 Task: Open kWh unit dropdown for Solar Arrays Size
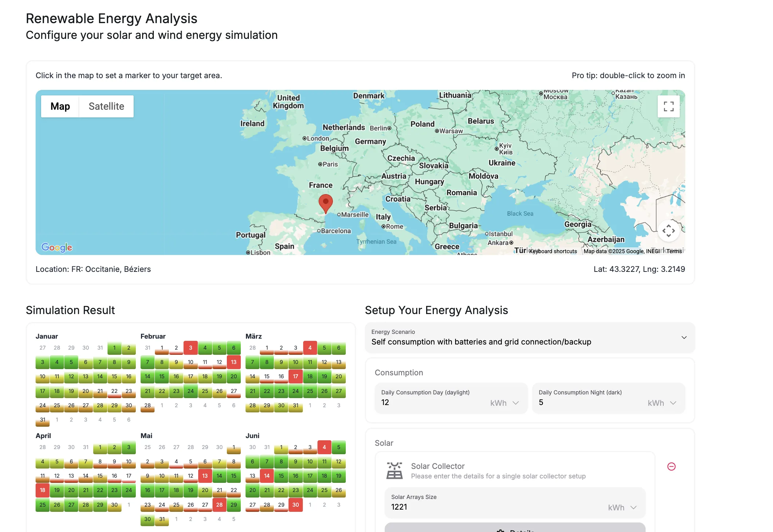coord(623,507)
